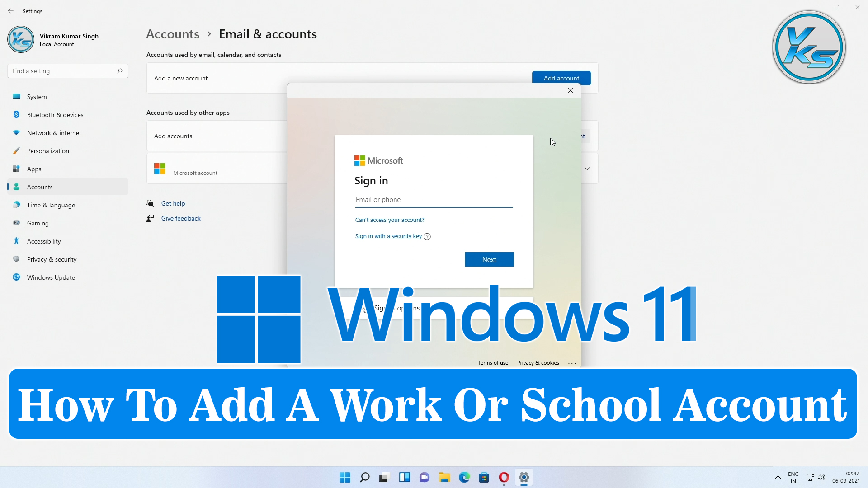
Task: Open Terms of use link
Action: 493,363
